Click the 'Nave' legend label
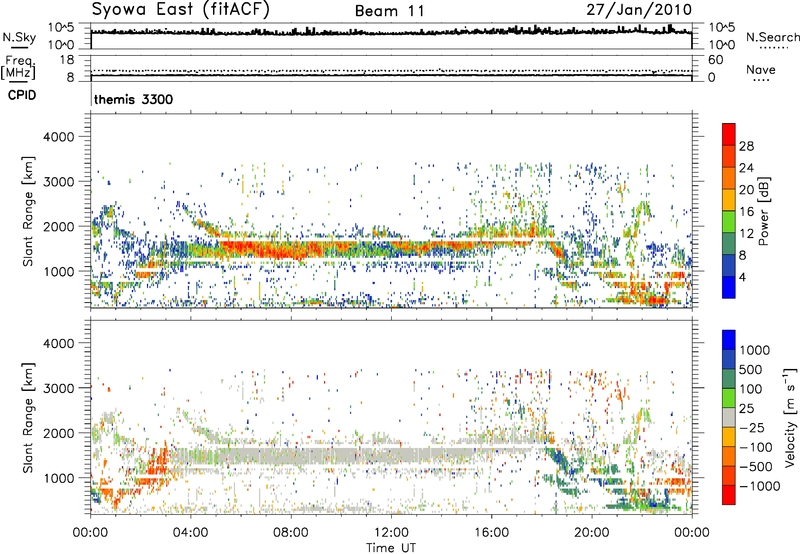Image resolution: width=800 pixels, height=554 pixels. click(761, 70)
